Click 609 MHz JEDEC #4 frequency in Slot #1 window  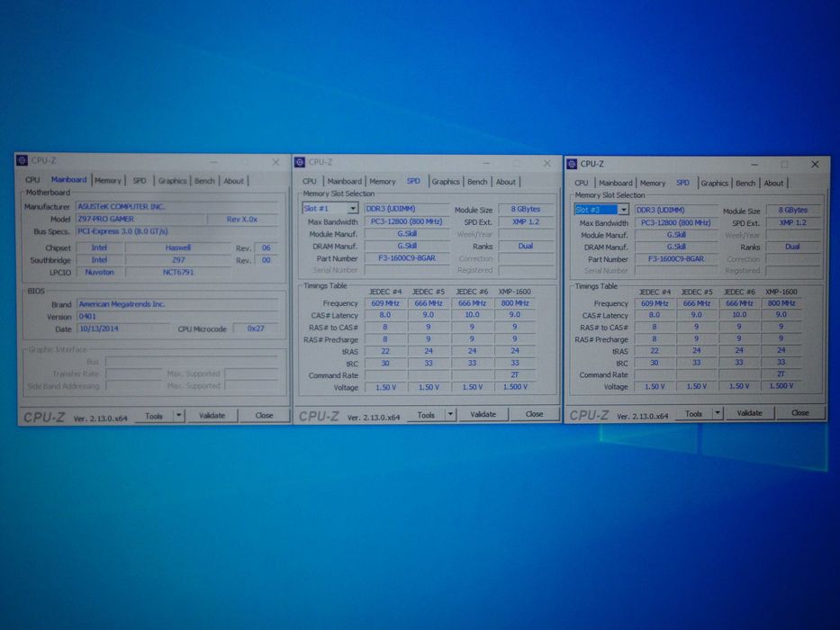[x=385, y=303]
